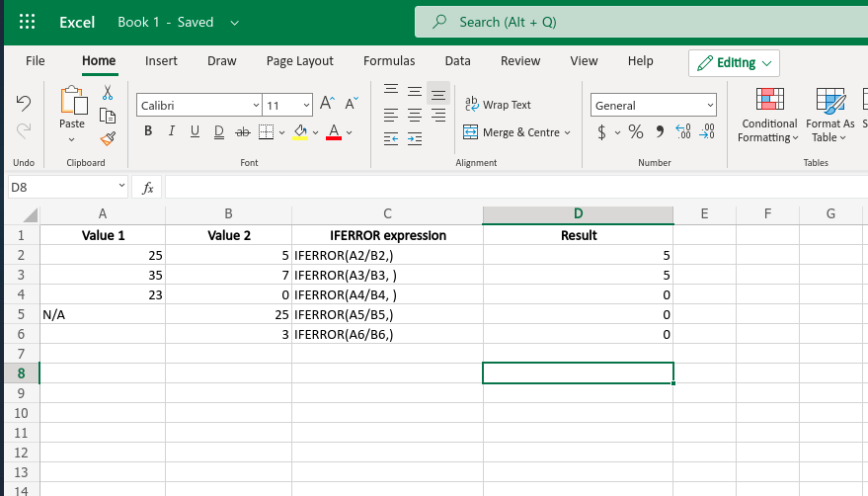Expand fill colour options arrow
The image size is (868, 496).
click(x=316, y=132)
